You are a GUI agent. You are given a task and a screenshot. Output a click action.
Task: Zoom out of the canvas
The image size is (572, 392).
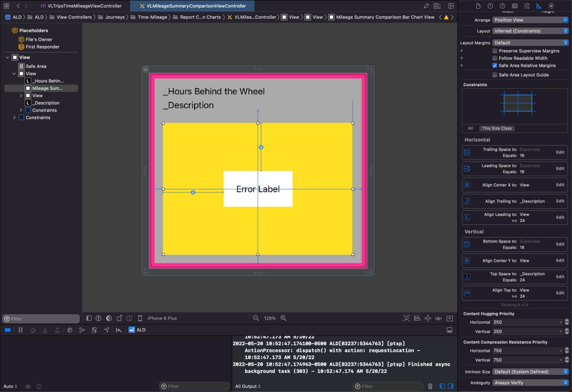(256, 318)
